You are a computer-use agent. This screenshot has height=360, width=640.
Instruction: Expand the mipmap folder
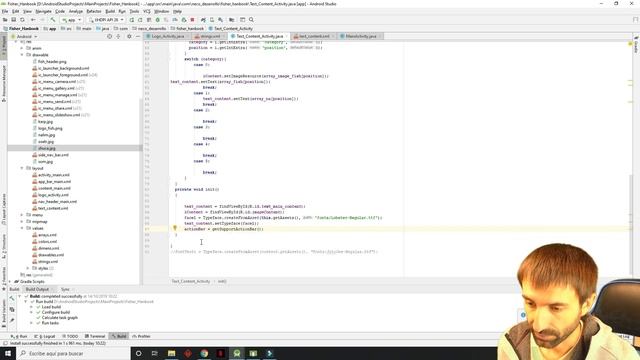click(x=22, y=222)
